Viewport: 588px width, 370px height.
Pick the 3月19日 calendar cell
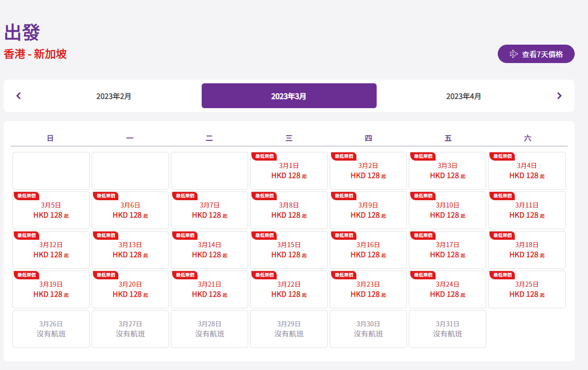coord(51,290)
